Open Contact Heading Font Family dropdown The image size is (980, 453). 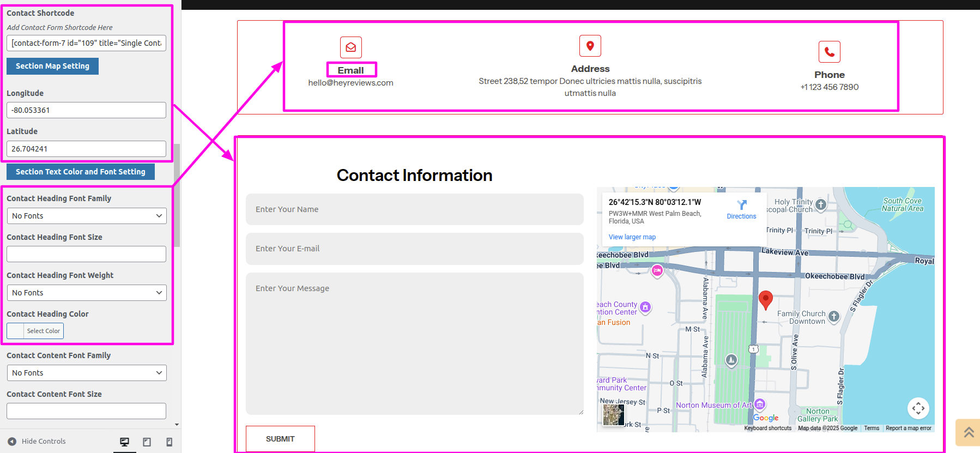tap(86, 216)
